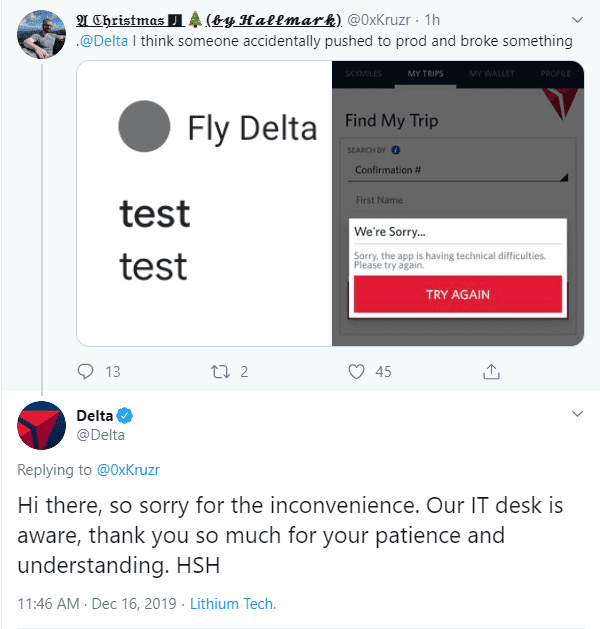Open the Fly Delta test image
This screenshot has width=600, height=629.
204,203
